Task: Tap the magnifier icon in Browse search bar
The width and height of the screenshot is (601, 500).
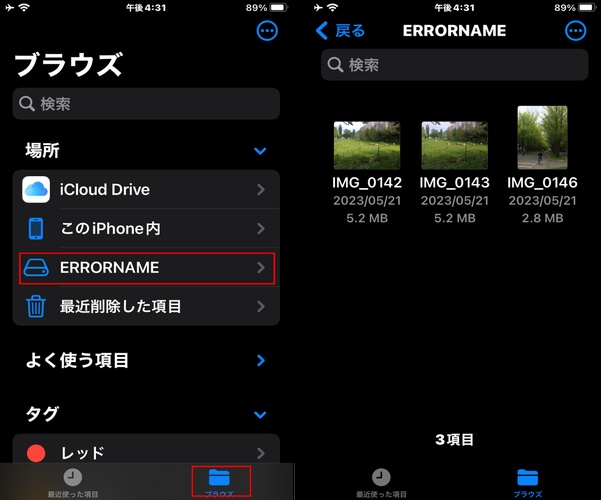Action: coord(27,104)
